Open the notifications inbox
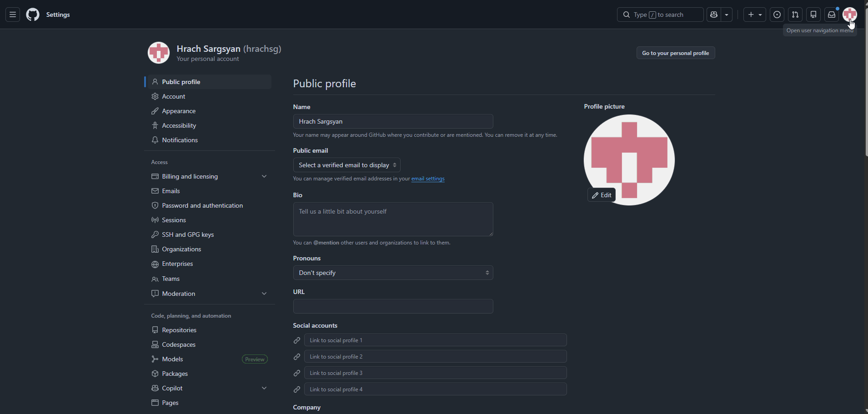 pyautogui.click(x=831, y=14)
